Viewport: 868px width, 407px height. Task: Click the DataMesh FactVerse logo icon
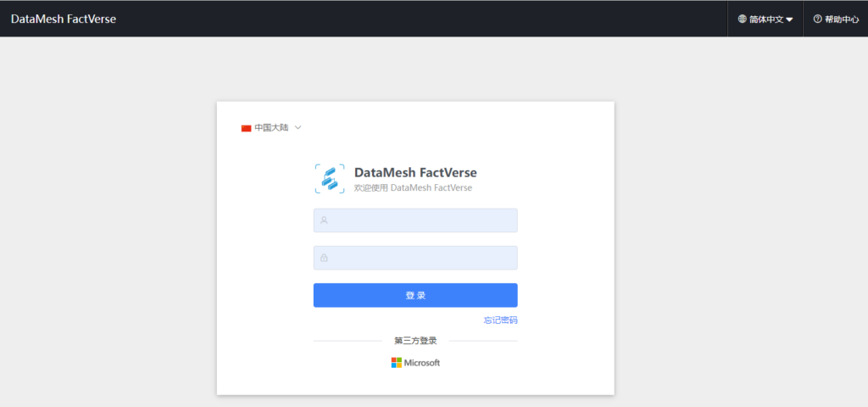click(330, 179)
